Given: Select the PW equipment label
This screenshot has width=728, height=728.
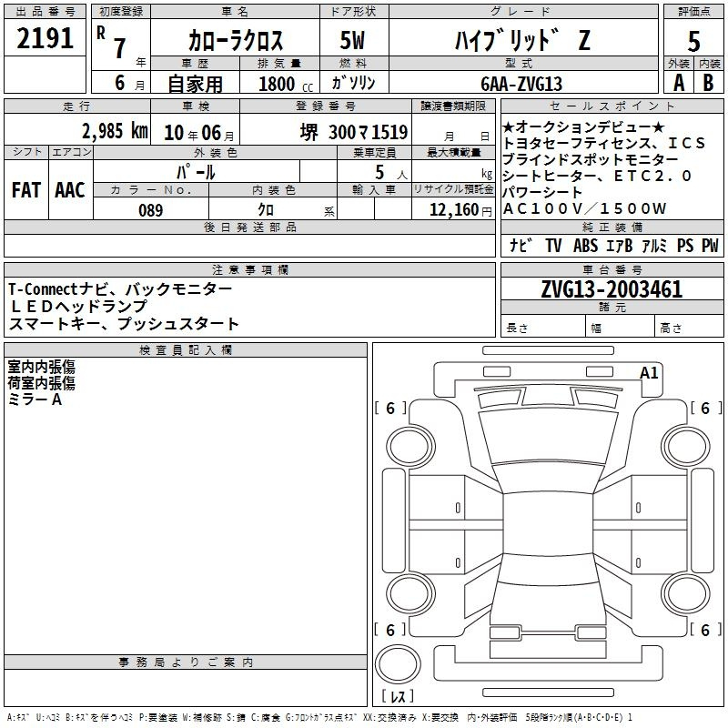Looking at the screenshot, I should coord(709,246).
